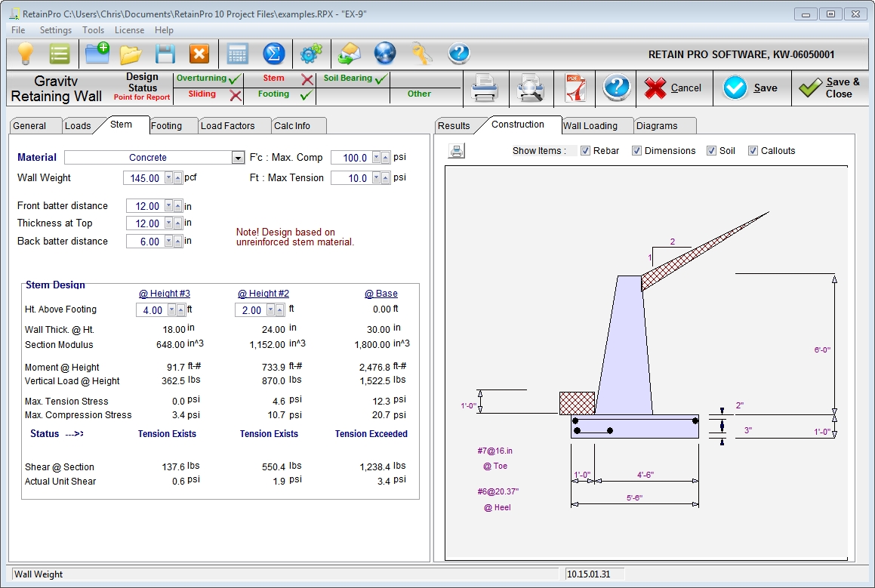Viewport: 875px width, 588px height.
Task: Lower the Height #3 value with down spinner
Action: 172,309
